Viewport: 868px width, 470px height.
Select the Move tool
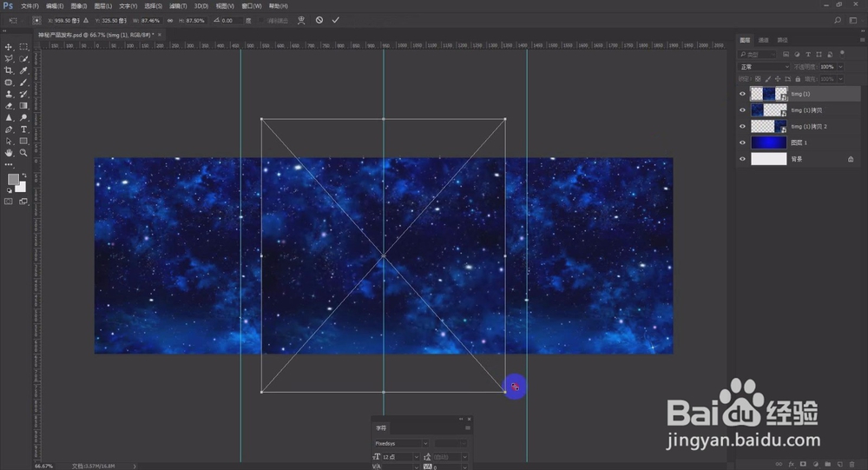[9, 47]
